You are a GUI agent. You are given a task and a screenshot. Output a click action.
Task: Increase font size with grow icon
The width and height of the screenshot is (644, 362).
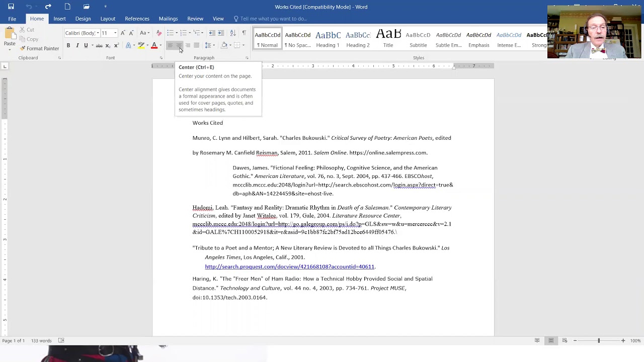pyautogui.click(x=123, y=33)
